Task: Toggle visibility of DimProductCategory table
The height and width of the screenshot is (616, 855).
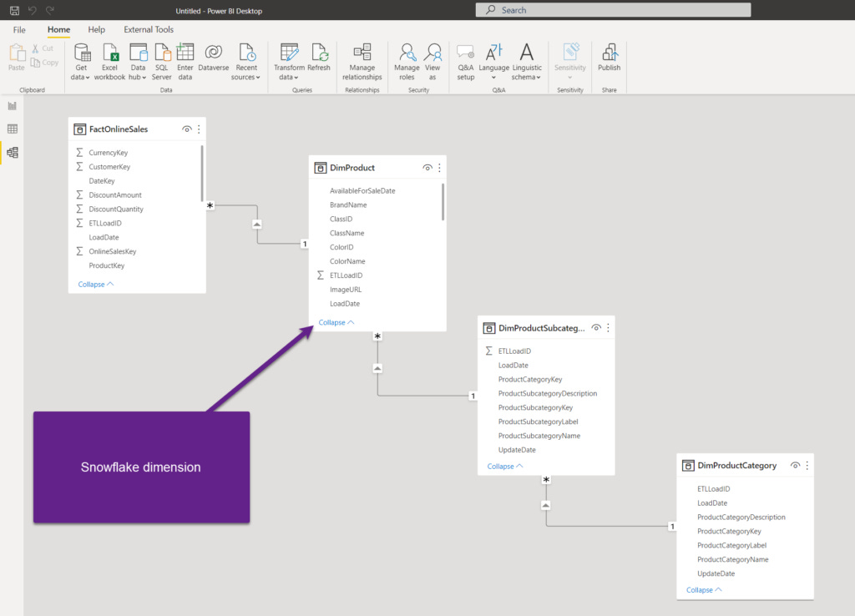Action: [x=796, y=466]
